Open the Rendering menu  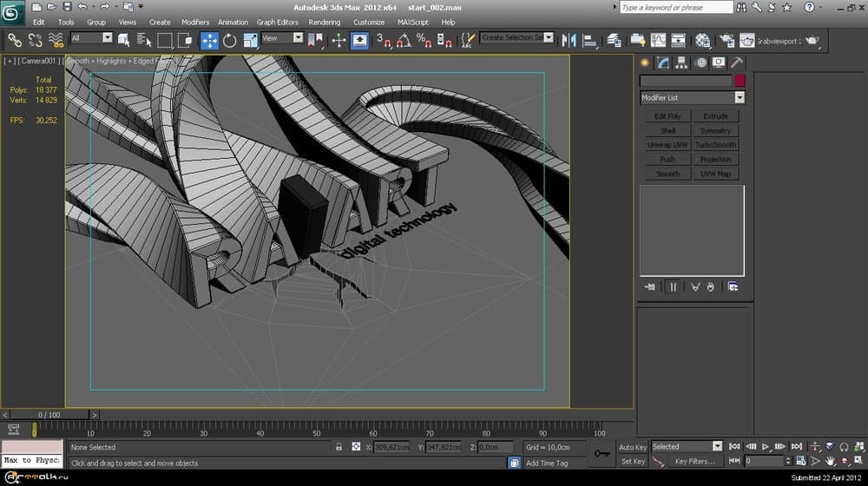point(325,22)
